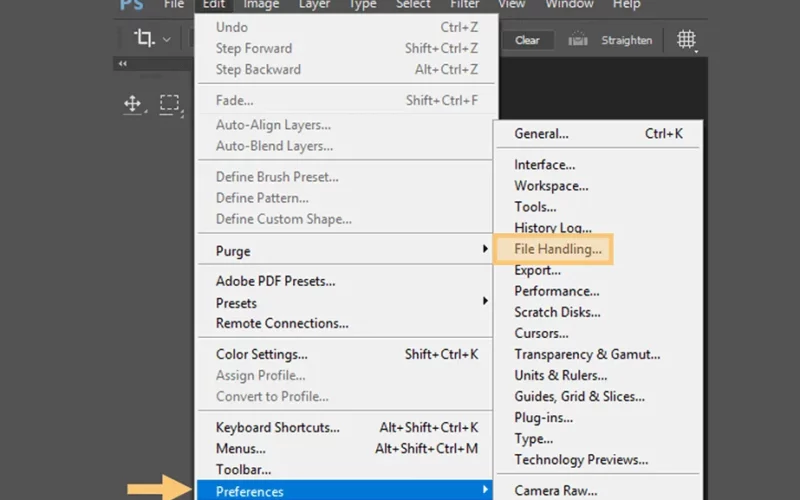Open Toolbar... customization
Viewport: 800px width, 500px height.
point(345,469)
